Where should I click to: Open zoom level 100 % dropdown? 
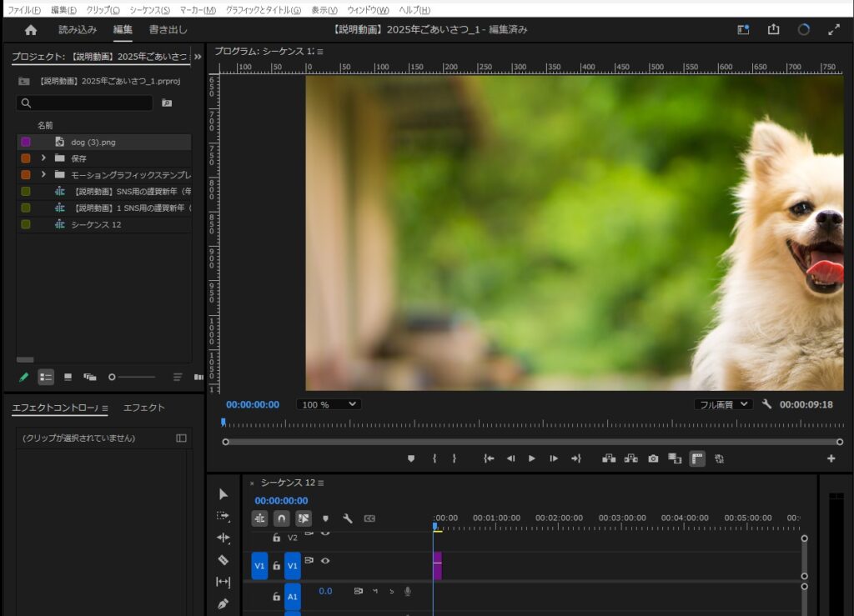[329, 404]
